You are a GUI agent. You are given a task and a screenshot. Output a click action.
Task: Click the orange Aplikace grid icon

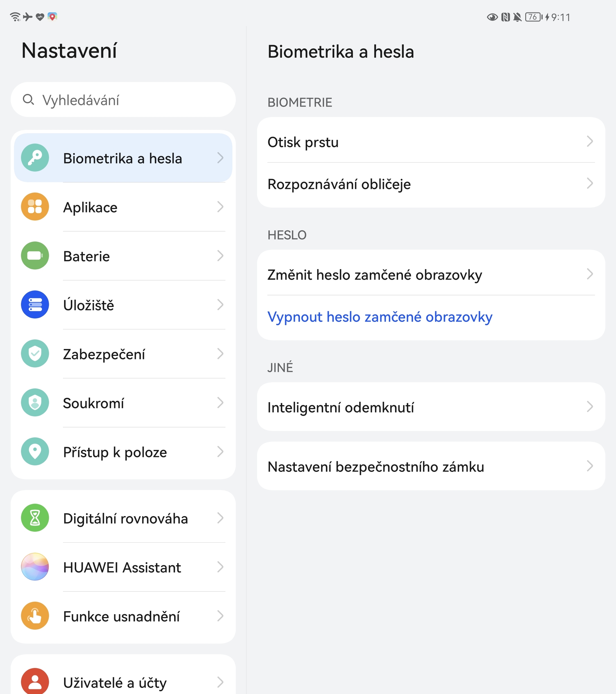(35, 207)
